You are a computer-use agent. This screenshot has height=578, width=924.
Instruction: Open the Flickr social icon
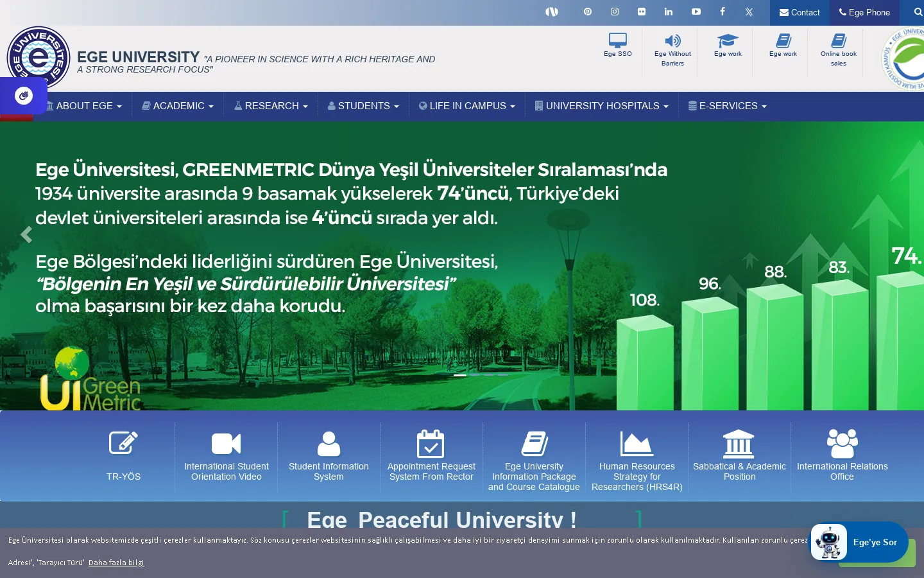pyautogui.click(x=642, y=12)
